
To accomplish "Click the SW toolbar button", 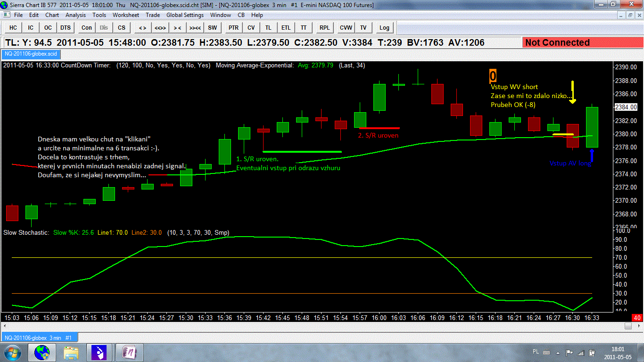I will [x=213, y=27].
